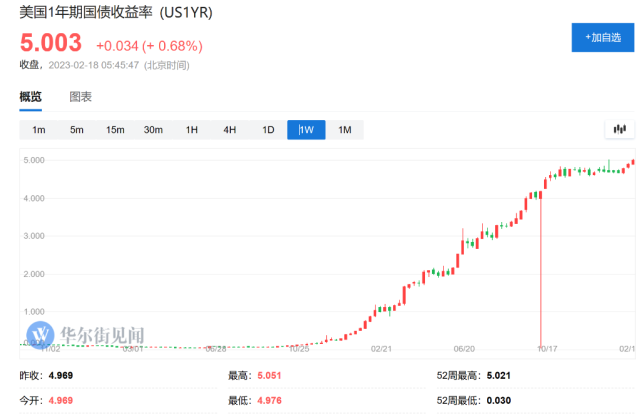Switch to the 概览 tab
Screen dimensions: 641x414
tap(31, 97)
